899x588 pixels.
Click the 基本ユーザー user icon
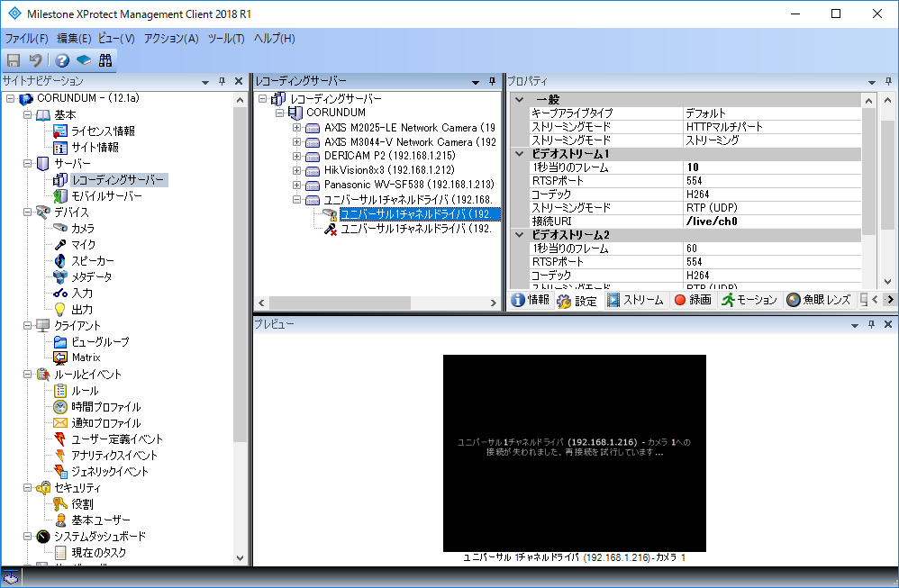click(60, 520)
